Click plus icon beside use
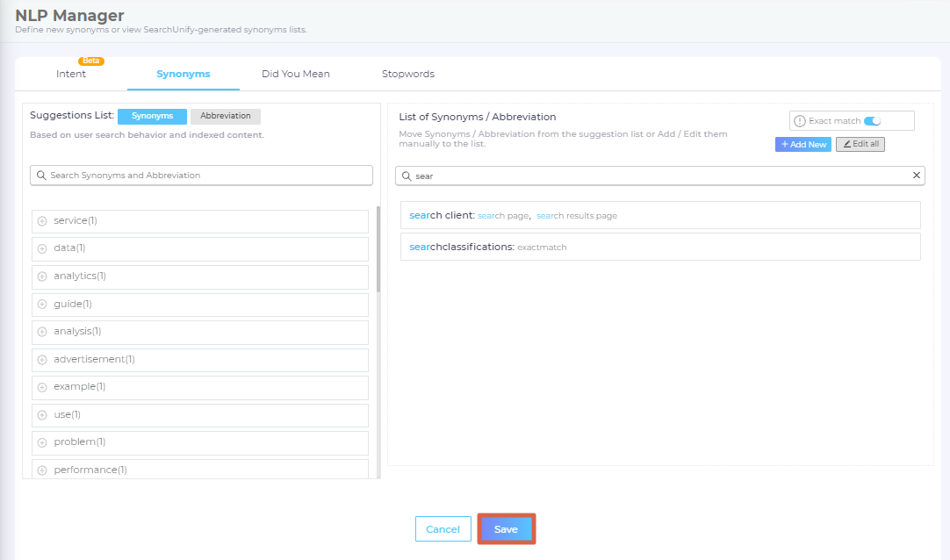The height and width of the screenshot is (560, 950). 42,414
